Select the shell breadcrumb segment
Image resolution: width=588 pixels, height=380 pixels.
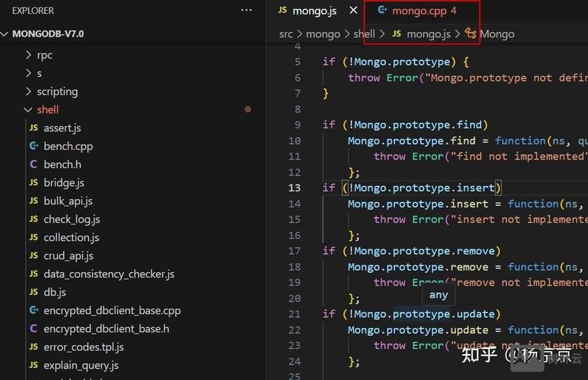pos(364,34)
